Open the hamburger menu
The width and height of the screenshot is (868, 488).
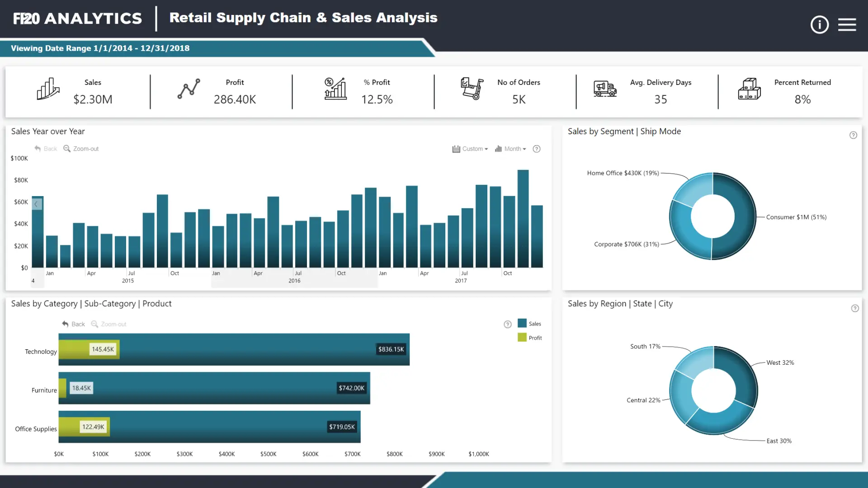point(848,25)
